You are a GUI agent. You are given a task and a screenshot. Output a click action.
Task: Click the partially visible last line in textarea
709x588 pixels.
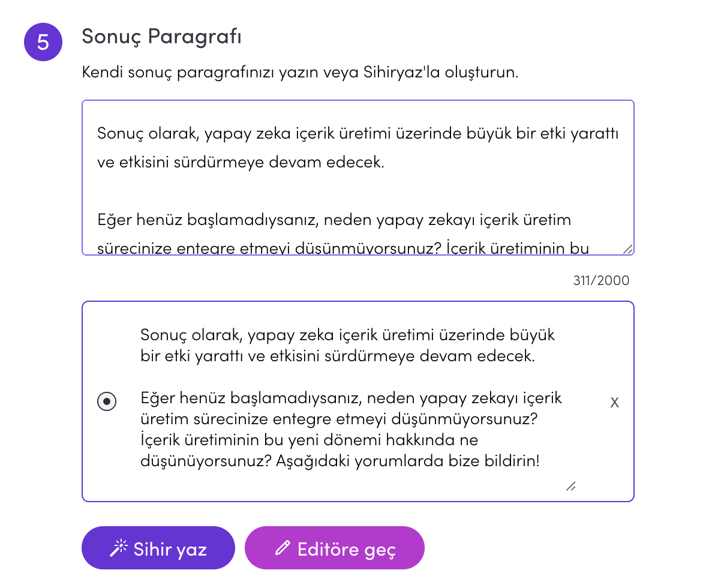coord(343,248)
